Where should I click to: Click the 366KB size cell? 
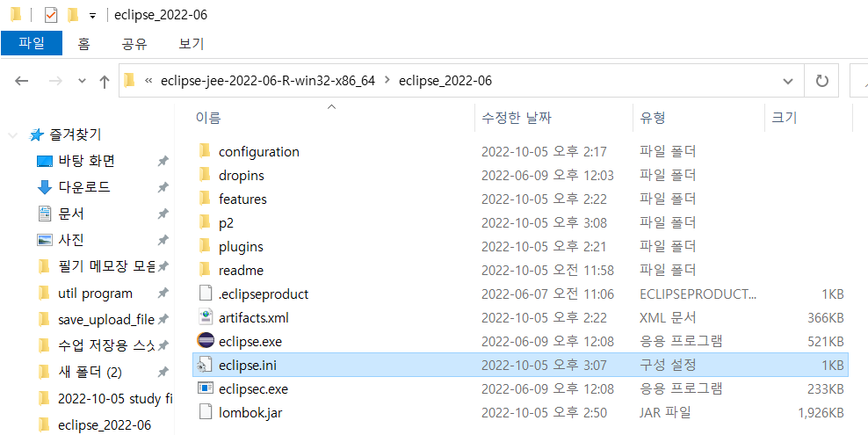(x=825, y=317)
